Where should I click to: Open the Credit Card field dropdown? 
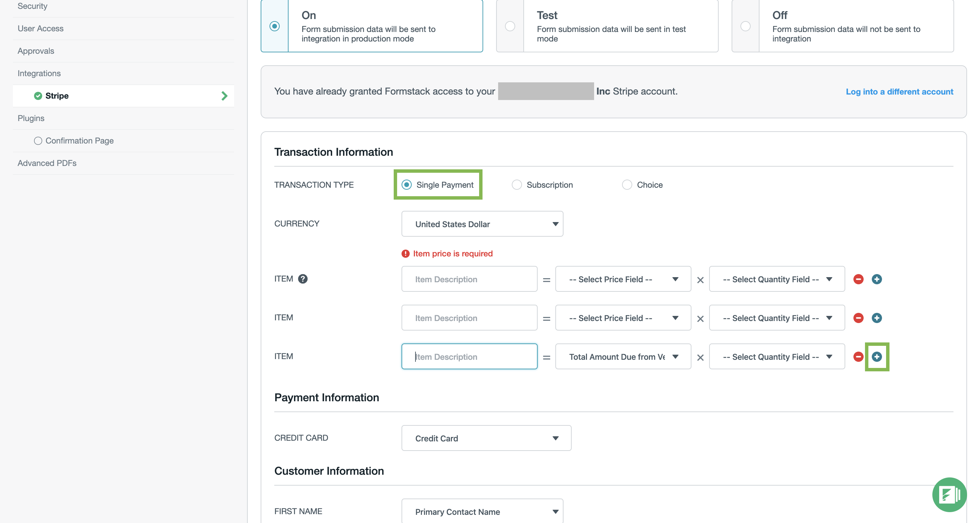tap(486, 438)
